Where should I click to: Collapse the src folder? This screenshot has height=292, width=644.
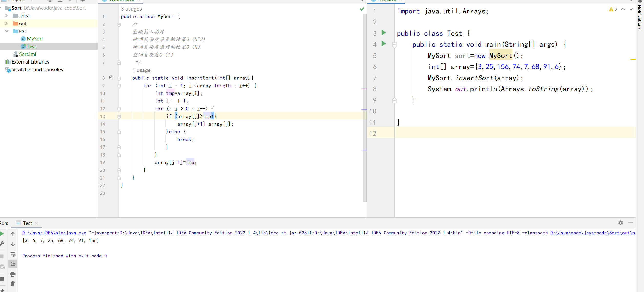click(x=7, y=31)
